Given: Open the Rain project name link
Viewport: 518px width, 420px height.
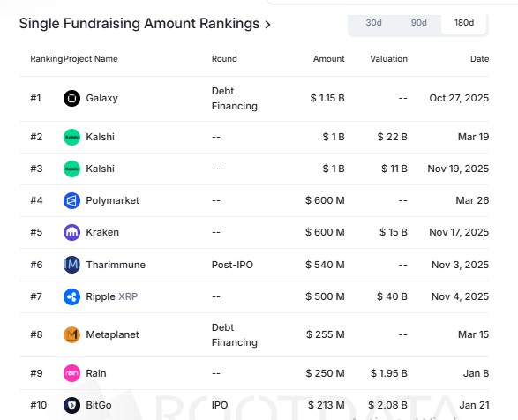Looking at the screenshot, I should click(96, 373).
